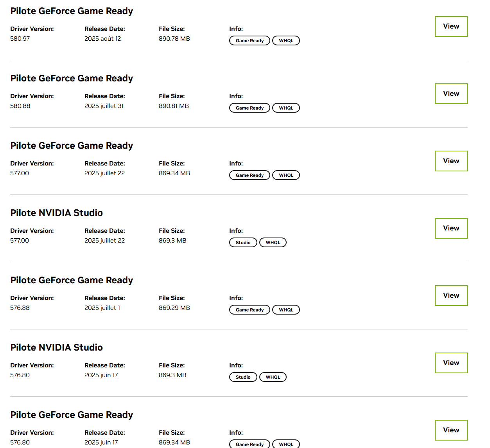
Task: Click View for driver 576.88
Action: click(x=451, y=295)
